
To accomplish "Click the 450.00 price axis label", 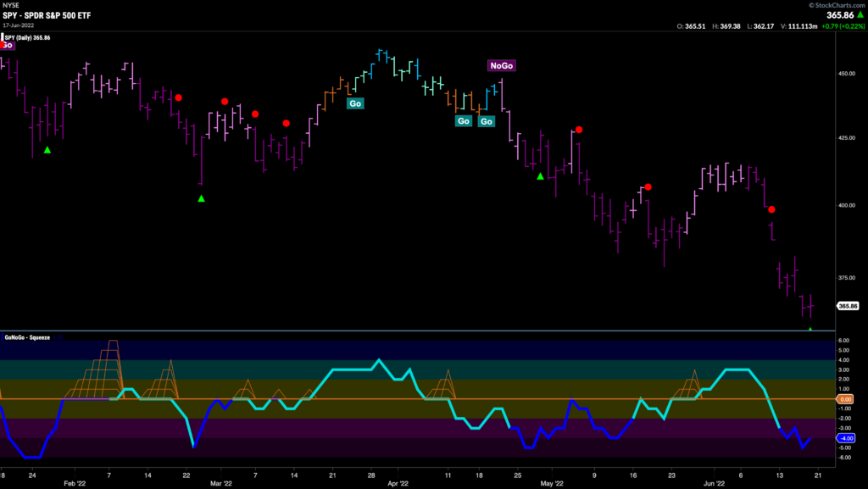I will pos(847,74).
